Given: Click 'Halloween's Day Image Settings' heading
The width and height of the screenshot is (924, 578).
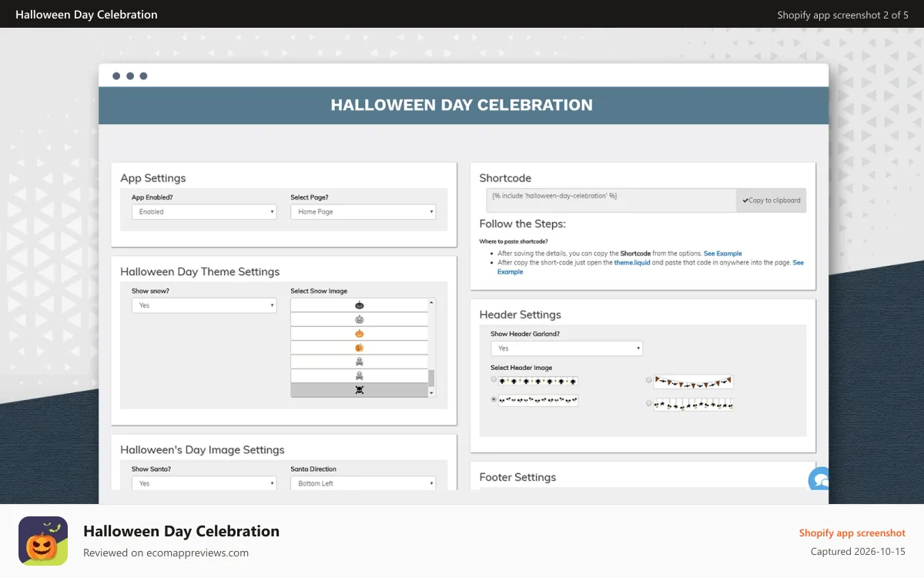Looking at the screenshot, I should coord(203,449).
